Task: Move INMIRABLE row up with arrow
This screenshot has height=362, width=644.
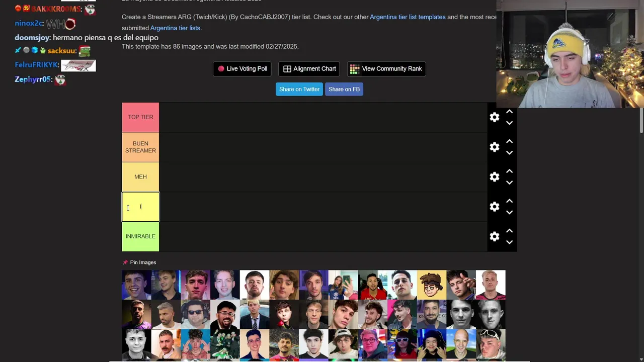Action: [509, 231]
